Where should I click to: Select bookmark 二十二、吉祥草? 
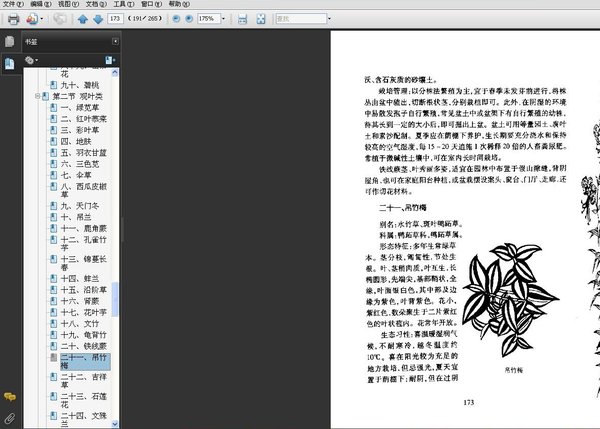tap(83, 381)
